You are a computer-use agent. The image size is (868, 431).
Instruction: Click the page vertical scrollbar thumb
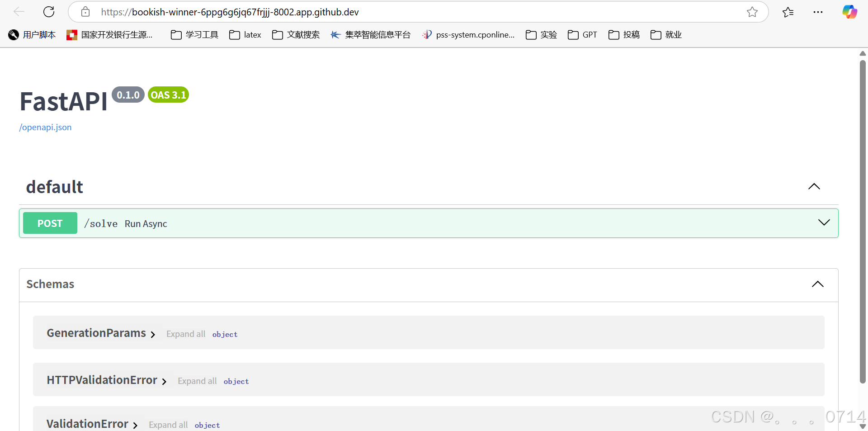point(863,222)
